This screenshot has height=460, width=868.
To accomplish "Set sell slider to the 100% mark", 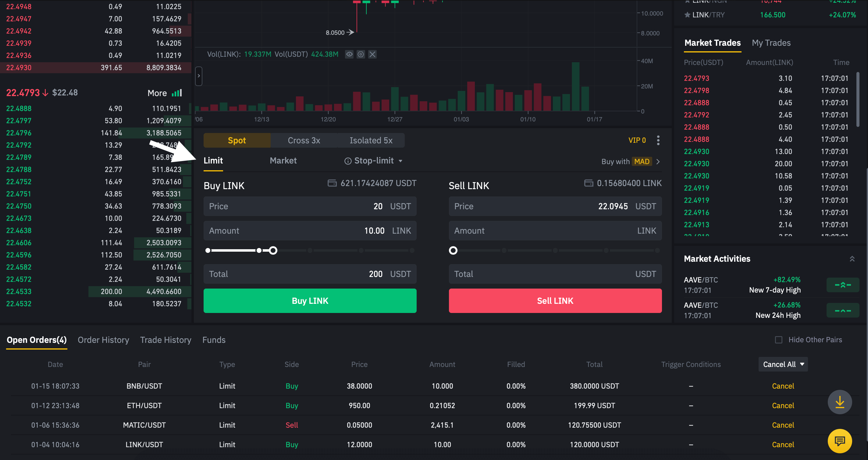I will pos(657,250).
